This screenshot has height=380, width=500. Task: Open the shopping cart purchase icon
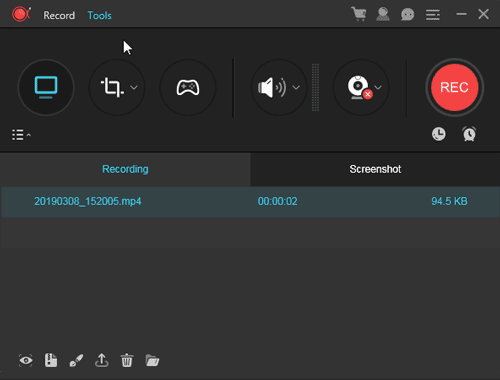[359, 14]
